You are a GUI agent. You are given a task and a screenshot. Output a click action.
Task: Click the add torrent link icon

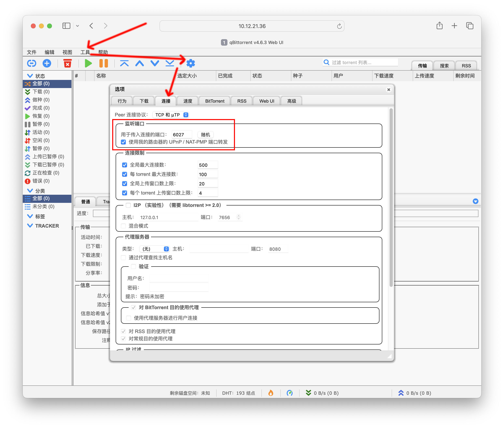(31, 63)
